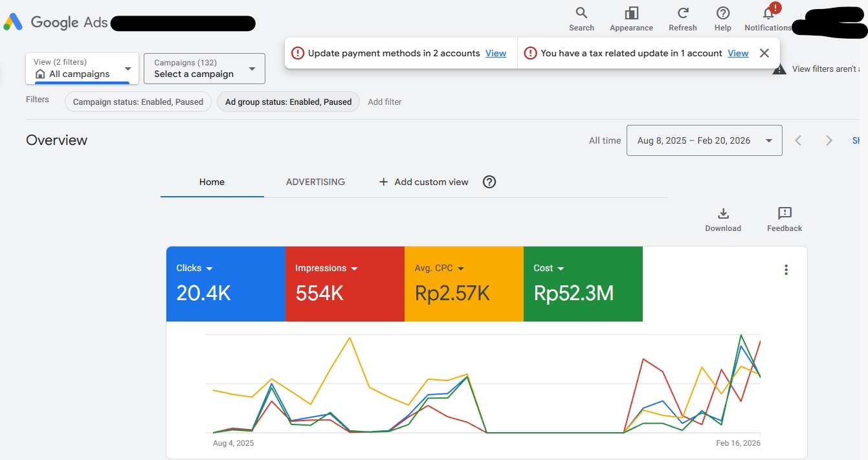Open the Notifications bell icon
868x460 pixels.
[768, 14]
